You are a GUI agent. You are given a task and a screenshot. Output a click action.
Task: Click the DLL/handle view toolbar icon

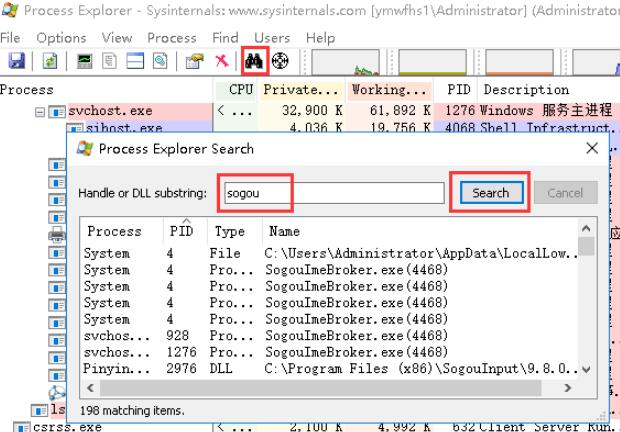tap(160, 61)
